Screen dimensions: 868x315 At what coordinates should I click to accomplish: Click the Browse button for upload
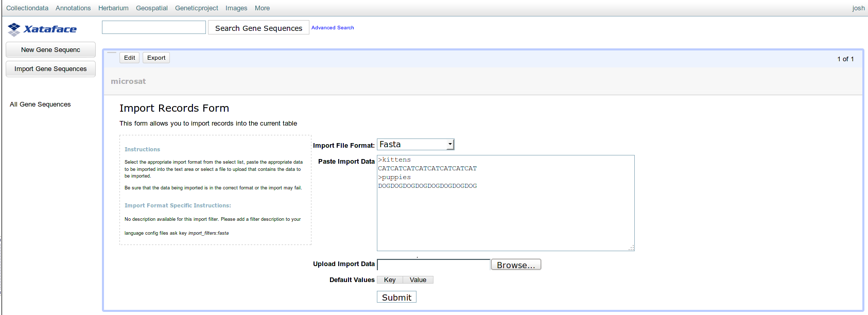tap(516, 265)
